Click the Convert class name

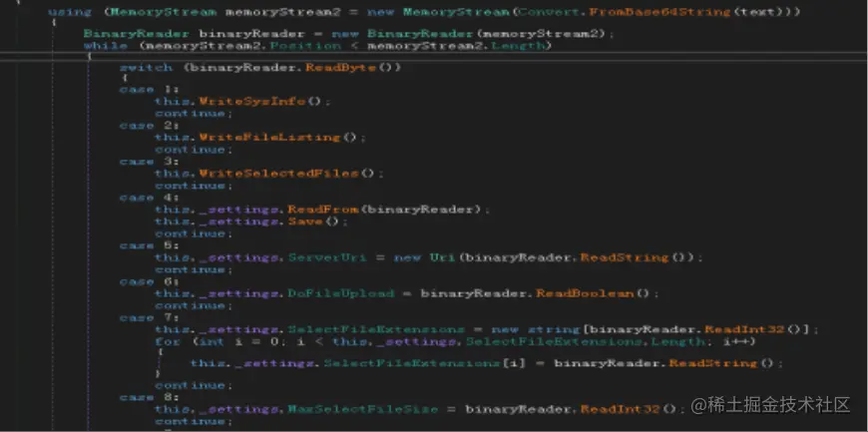click(549, 11)
